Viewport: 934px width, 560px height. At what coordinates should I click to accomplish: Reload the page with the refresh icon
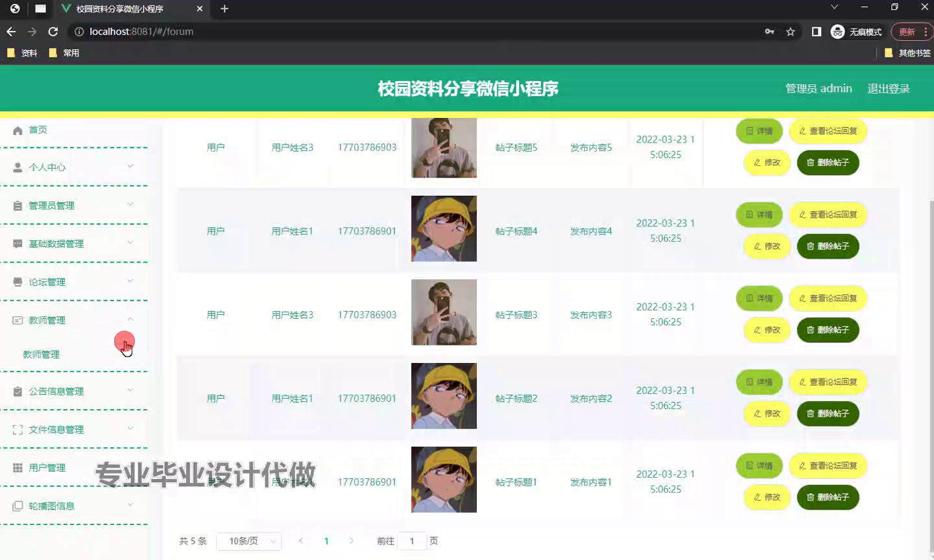point(53,31)
